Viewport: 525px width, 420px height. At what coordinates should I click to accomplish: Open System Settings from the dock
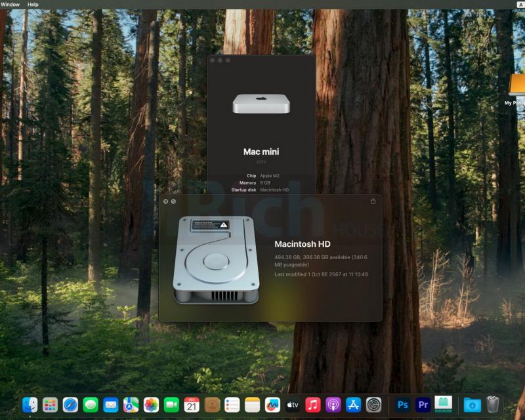[x=374, y=405]
